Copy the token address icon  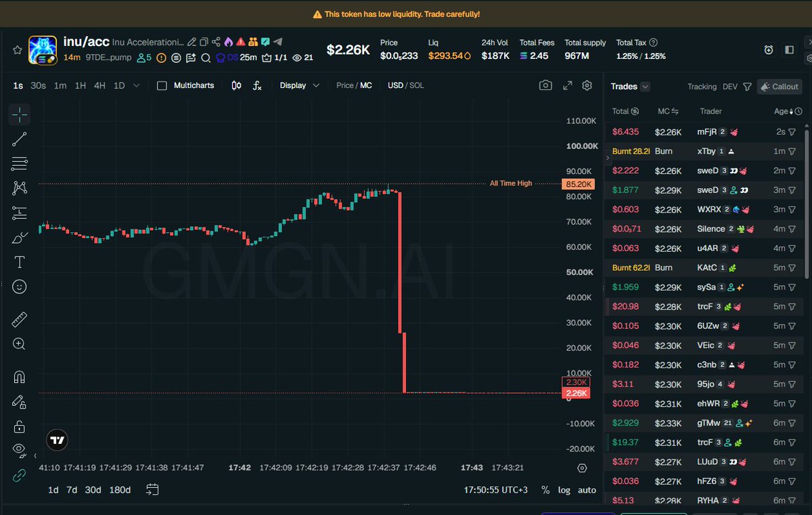pos(204,42)
